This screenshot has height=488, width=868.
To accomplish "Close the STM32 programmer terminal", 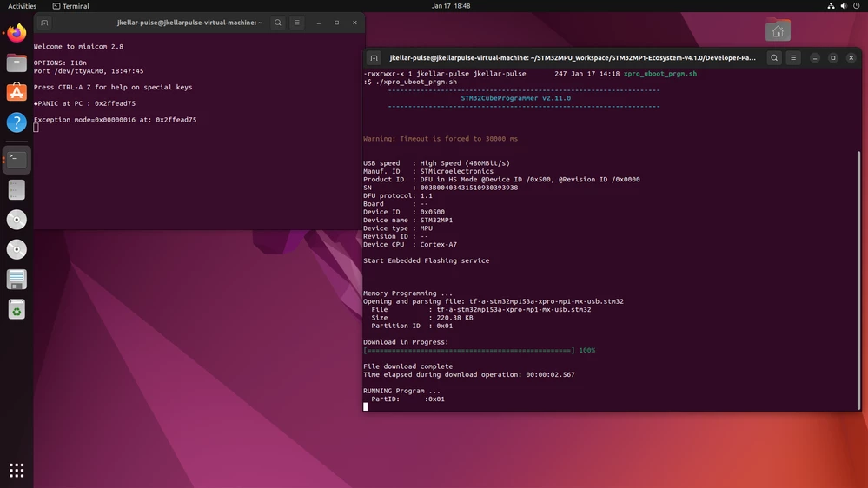I will tap(851, 58).
